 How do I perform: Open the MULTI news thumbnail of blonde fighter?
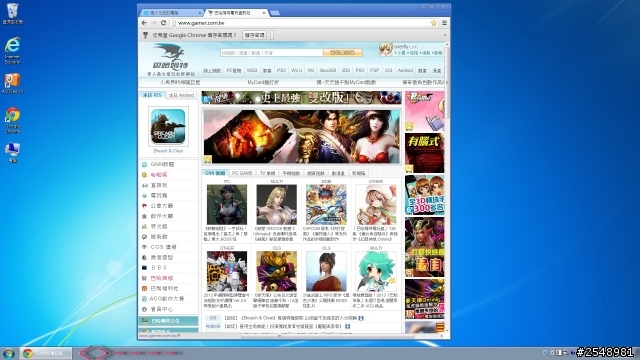click(276, 204)
